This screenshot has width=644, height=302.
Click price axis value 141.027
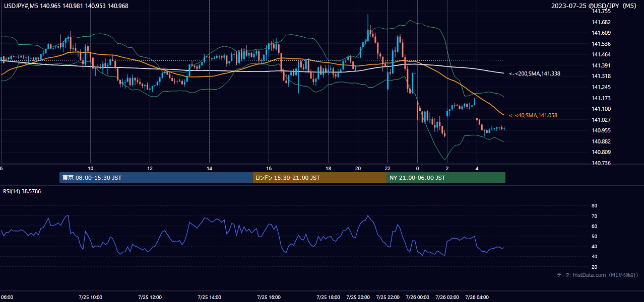(602, 120)
